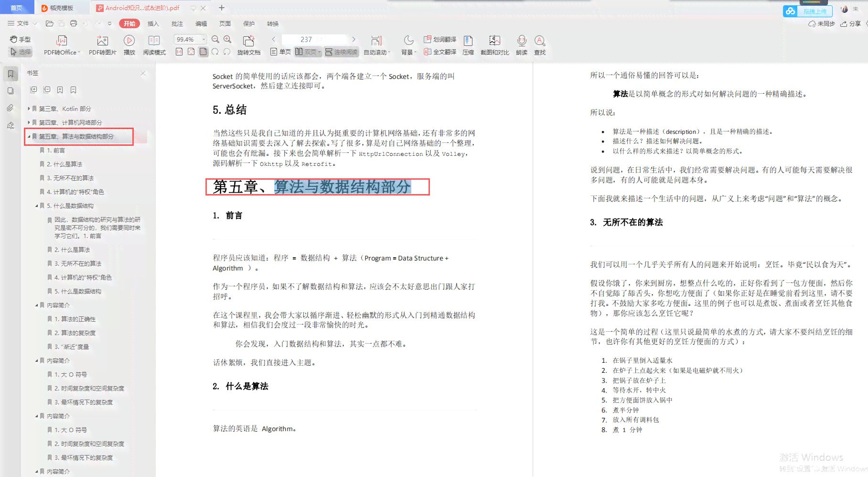
Task: Select the 插入 ribbon tab
Action: pos(153,23)
